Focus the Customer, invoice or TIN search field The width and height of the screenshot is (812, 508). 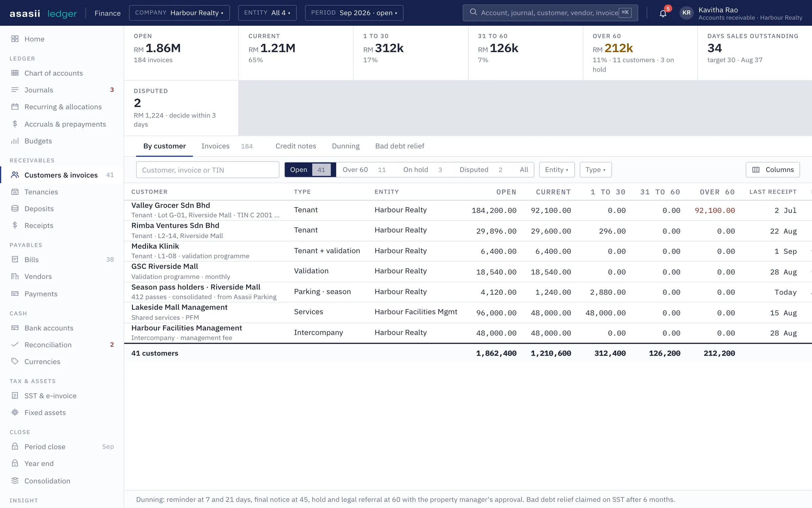coord(207,170)
